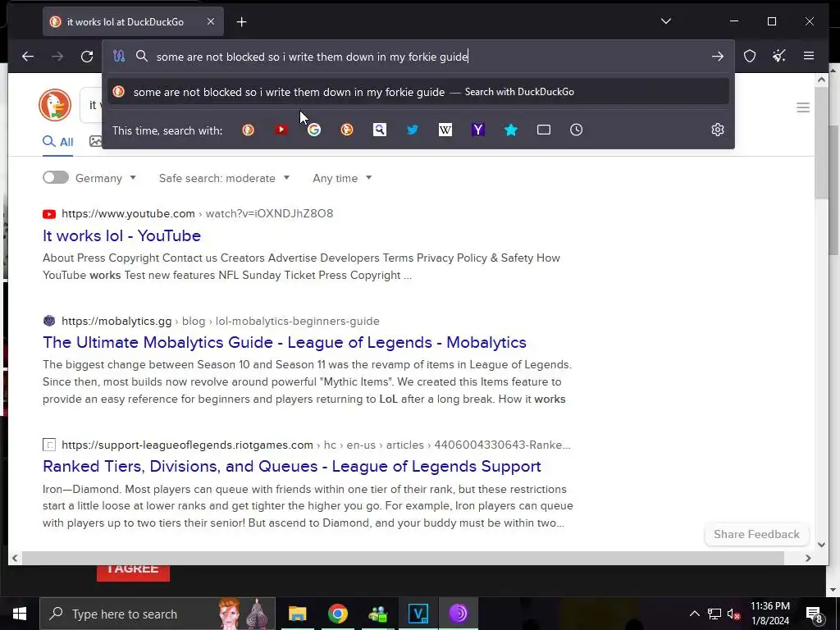The width and height of the screenshot is (840, 630).
Task: Open search settings gear in the URL dropdown
Action: click(717, 130)
